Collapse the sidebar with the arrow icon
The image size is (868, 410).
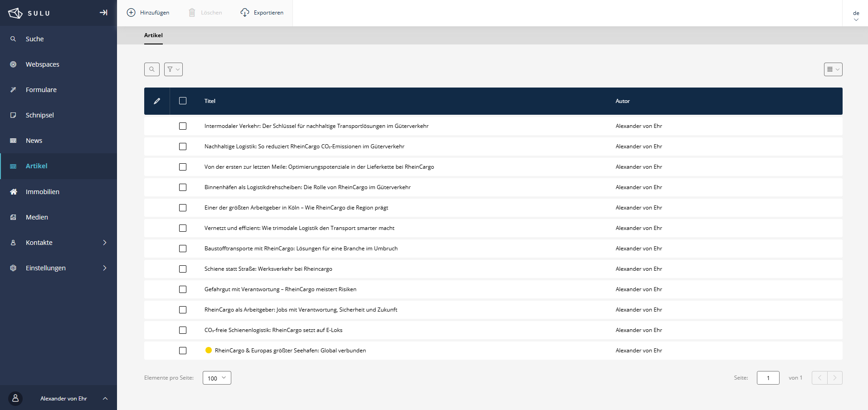coord(103,13)
